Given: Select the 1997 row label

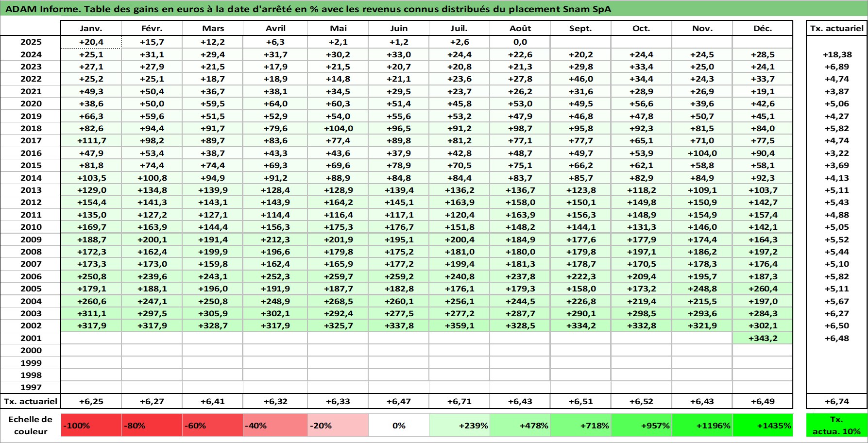Looking at the screenshot, I should coord(31,387).
